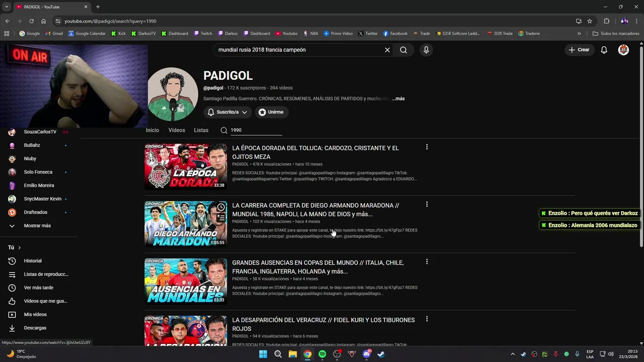Image resolution: width=644 pixels, height=362 pixels.
Task: Click the channel search field containing 1990
Action: pos(256,130)
